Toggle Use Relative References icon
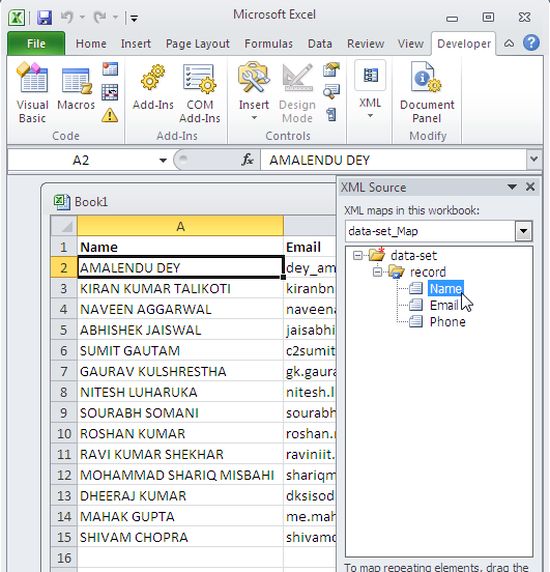 point(110,92)
